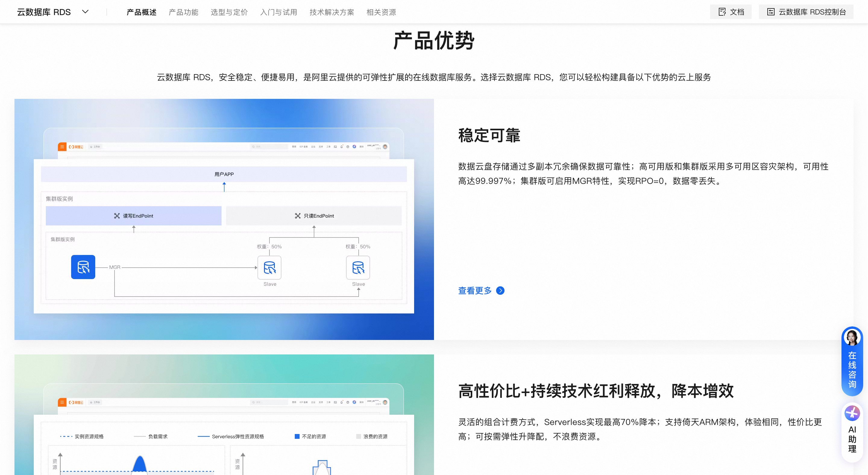Viewport: 868px width, 475px height.
Task: Click the primary blue database node icon
Action: pos(83,267)
